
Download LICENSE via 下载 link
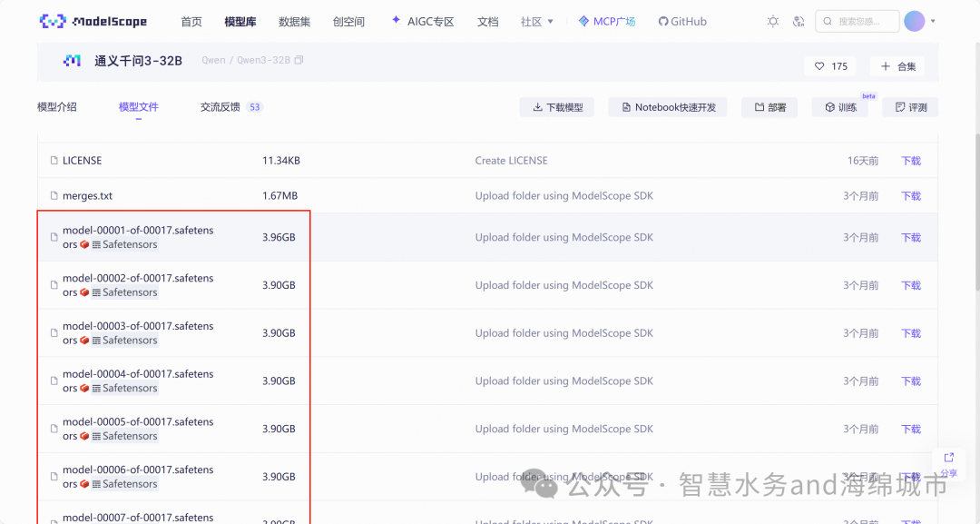click(x=911, y=161)
